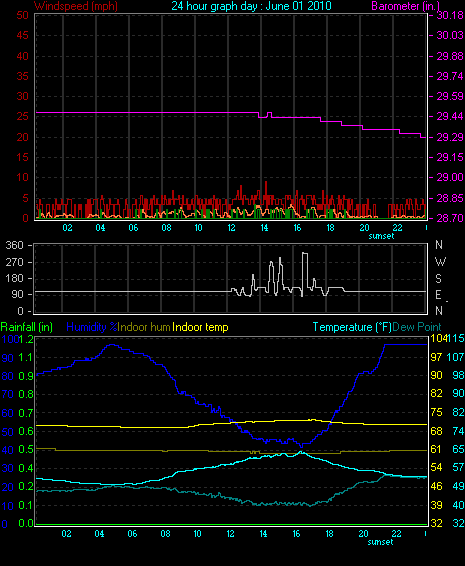Select the yellow 68 indoor temp axis value

click(x=436, y=431)
